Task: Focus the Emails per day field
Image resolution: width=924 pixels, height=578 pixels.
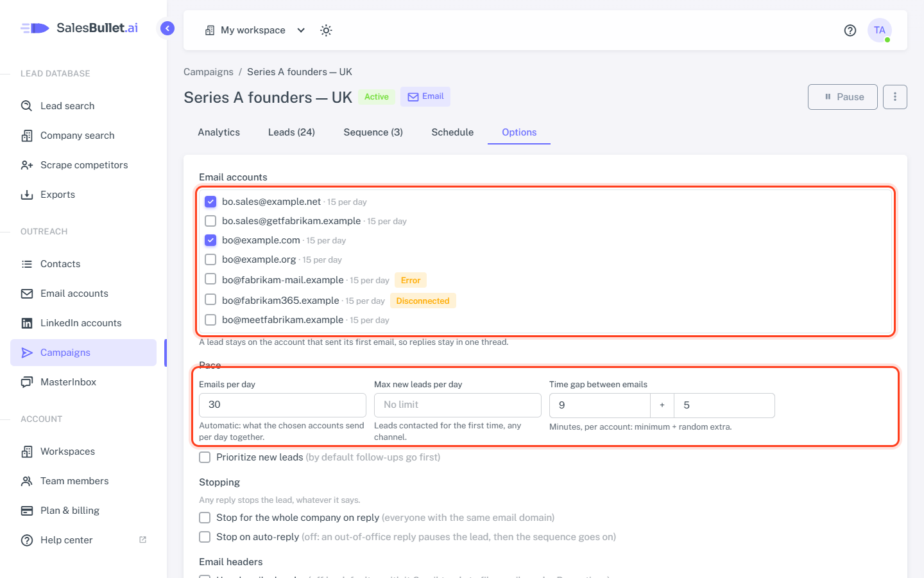Action: click(x=282, y=405)
